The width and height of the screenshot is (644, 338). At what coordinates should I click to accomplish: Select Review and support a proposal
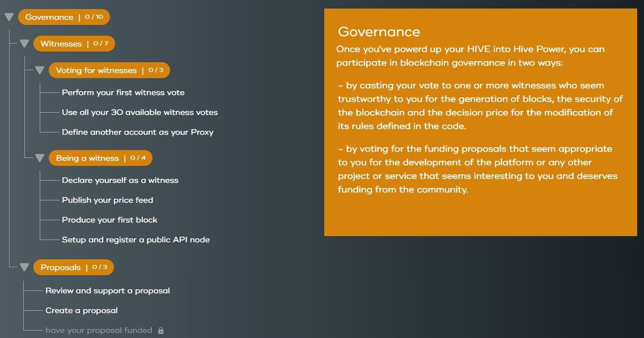pos(107,290)
